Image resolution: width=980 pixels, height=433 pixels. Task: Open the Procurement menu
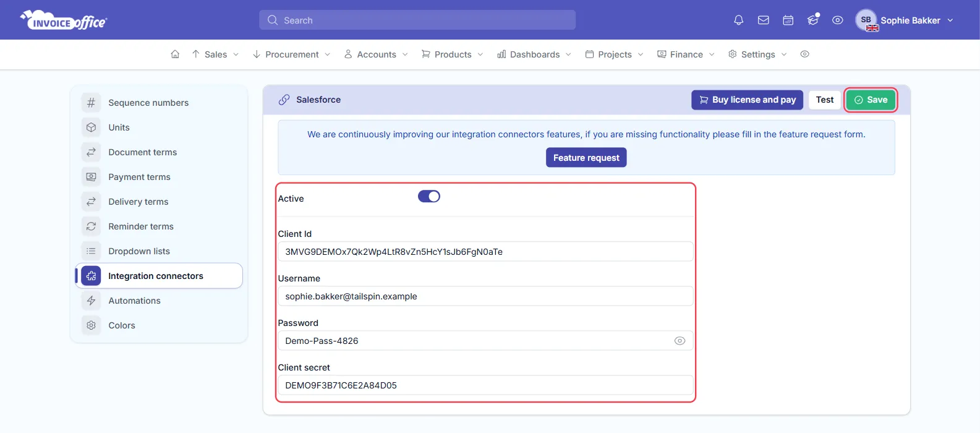point(291,54)
